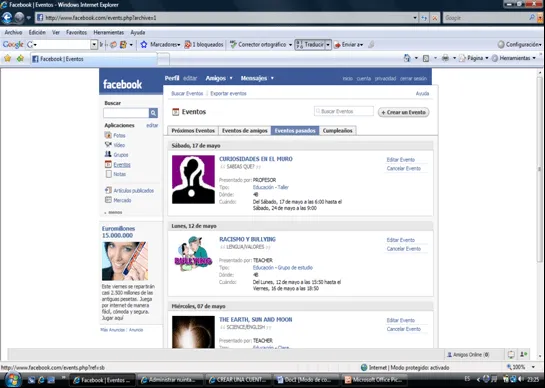Click the Favorites star icon
This screenshot has height=388, width=545.
(7, 58)
